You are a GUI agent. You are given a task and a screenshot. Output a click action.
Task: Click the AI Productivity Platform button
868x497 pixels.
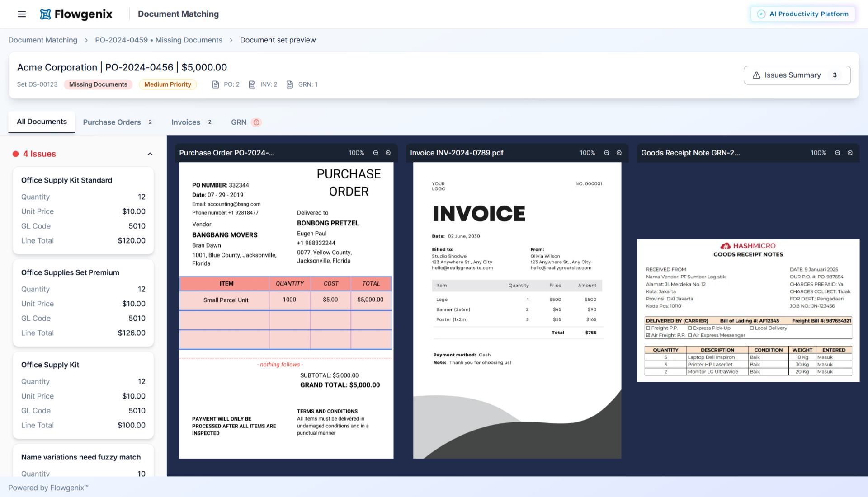tap(803, 14)
